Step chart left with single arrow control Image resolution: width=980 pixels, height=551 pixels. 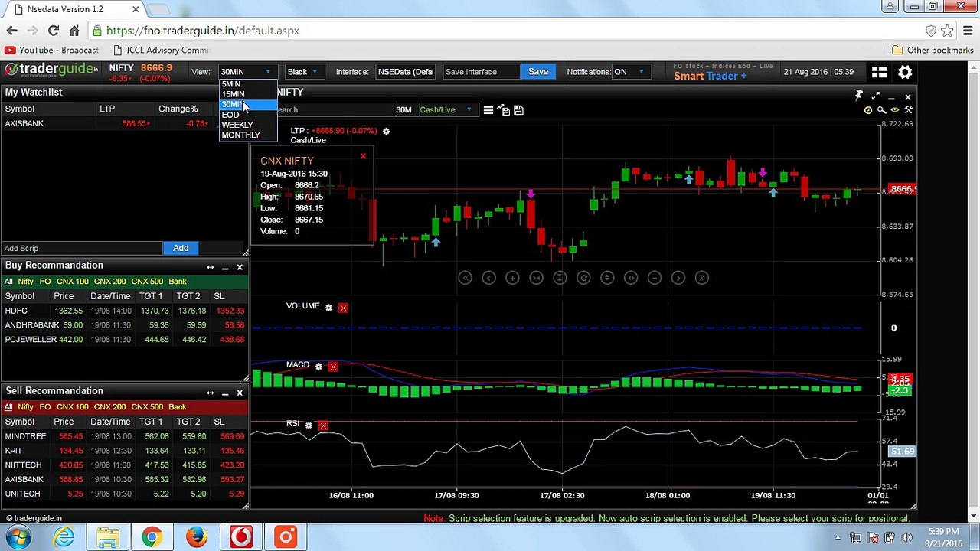click(x=488, y=278)
